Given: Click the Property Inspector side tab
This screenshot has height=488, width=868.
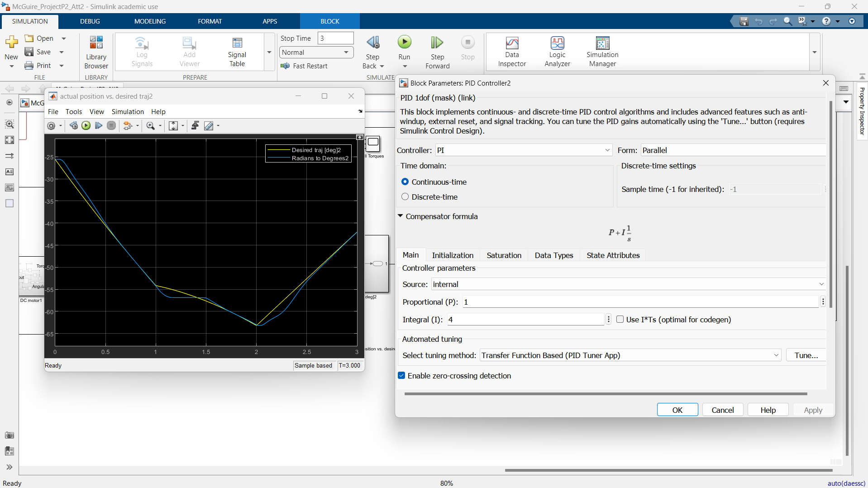Looking at the screenshot, I should (x=862, y=111).
